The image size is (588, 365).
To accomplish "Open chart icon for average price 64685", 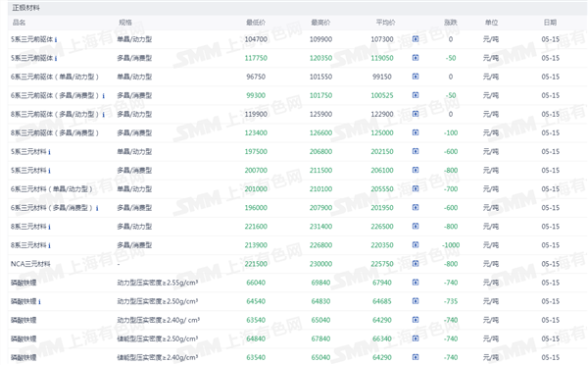I will coord(416,301).
